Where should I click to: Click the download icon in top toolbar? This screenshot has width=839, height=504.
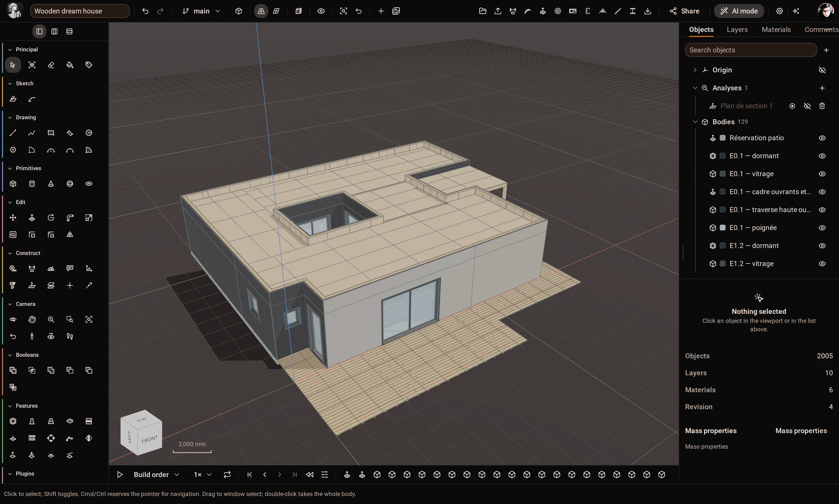pyautogui.click(x=648, y=11)
